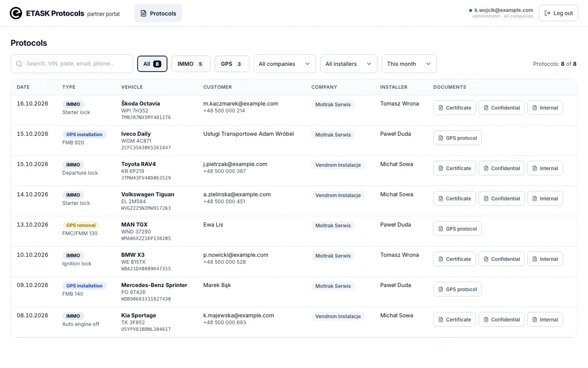Open Certificate document for Škoda Octavia

click(x=454, y=108)
